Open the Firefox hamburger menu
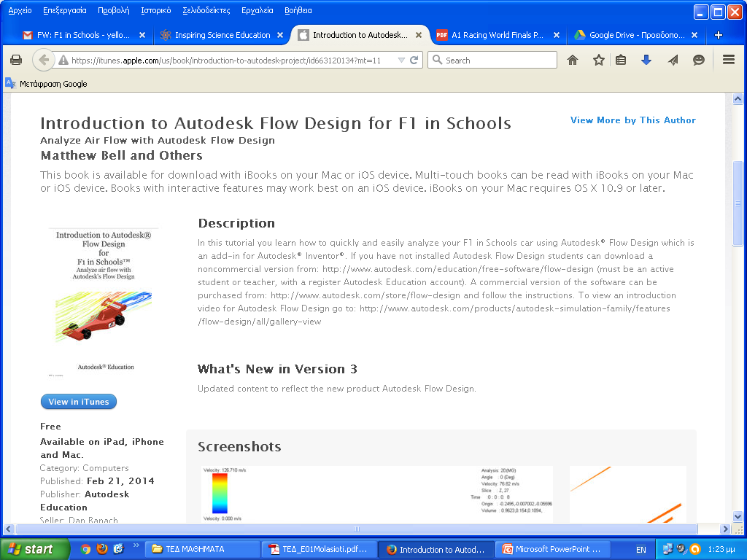 tap(729, 60)
